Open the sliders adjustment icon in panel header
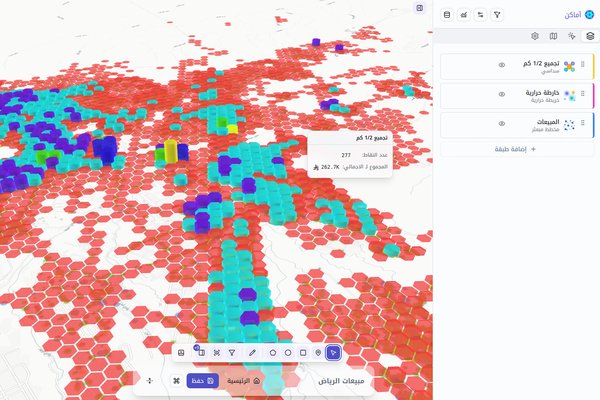Viewport: 600px width, 400px height. pyautogui.click(x=480, y=15)
